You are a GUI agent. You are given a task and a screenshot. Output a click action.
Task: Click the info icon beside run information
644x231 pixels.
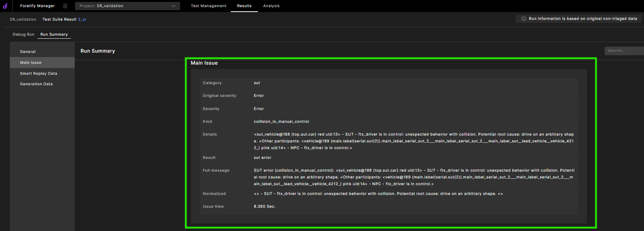(x=524, y=19)
